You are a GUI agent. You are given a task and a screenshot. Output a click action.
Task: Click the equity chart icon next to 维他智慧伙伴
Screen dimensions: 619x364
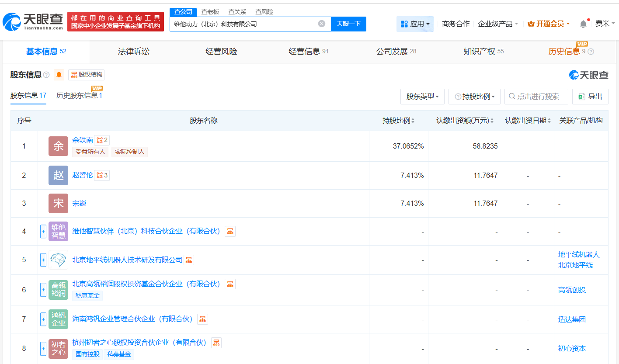coord(230,231)
